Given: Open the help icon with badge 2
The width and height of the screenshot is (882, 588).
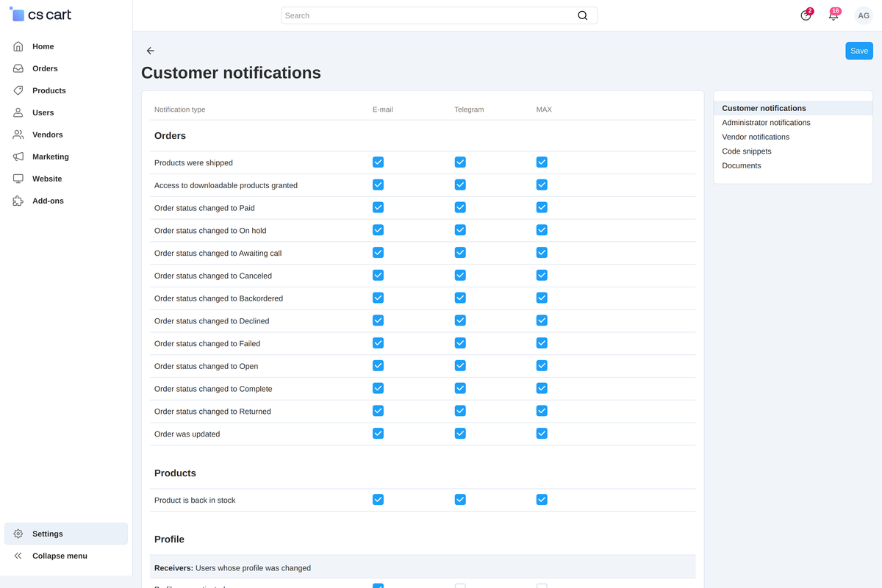Looking at the screenshot, I should pos(806,15).
